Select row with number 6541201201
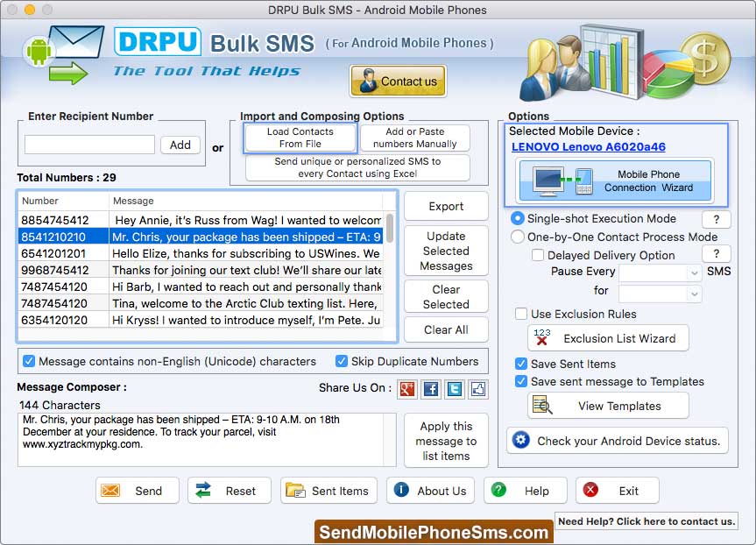The image size is (756, 545). [201, 254]
